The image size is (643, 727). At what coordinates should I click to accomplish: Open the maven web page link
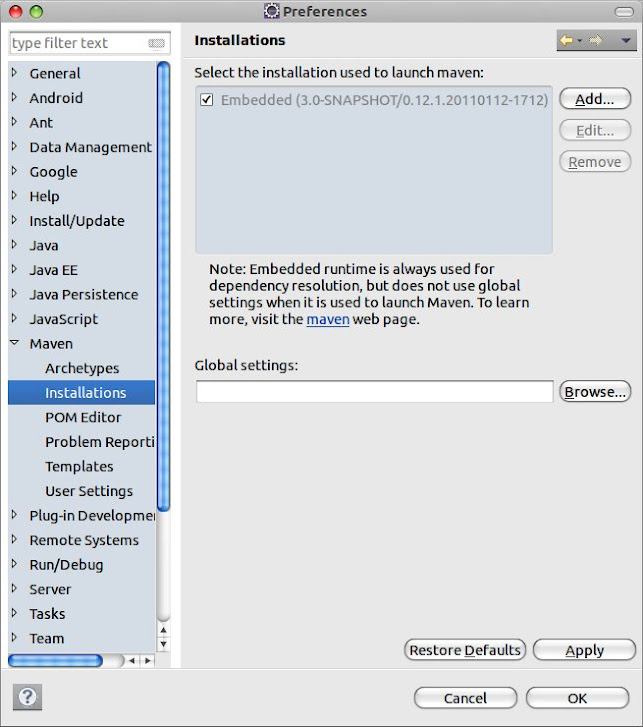(x=328, y=319)
